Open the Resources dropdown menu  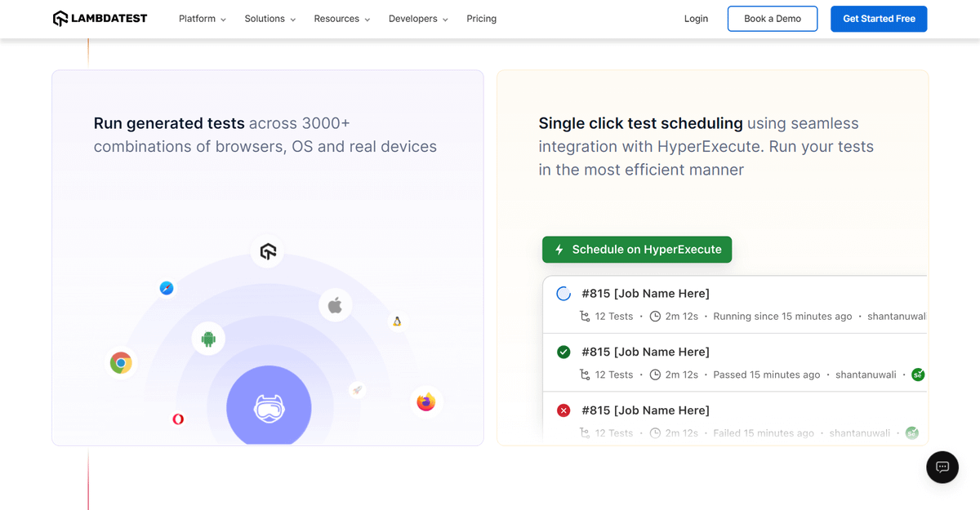pyautogui.click(x=341, y=19)
